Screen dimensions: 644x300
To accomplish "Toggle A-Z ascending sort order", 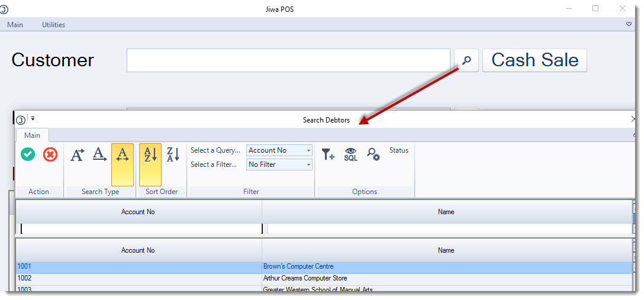I will pos(150,164).
